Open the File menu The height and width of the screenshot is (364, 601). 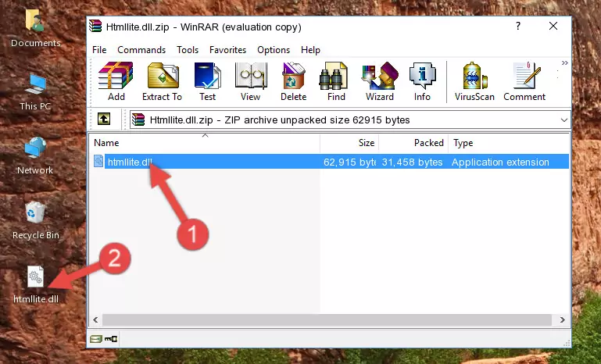pyautogui.click(x=99, y=50)
